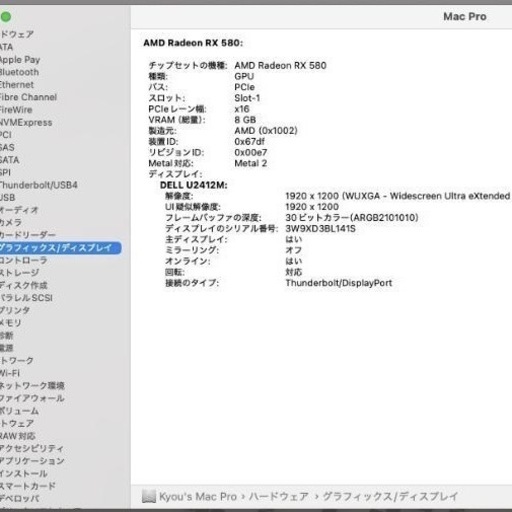Select RAW対応 in sidebar
Image resolution: width=512 pixels, height=512 pixels.
point(18,436)
